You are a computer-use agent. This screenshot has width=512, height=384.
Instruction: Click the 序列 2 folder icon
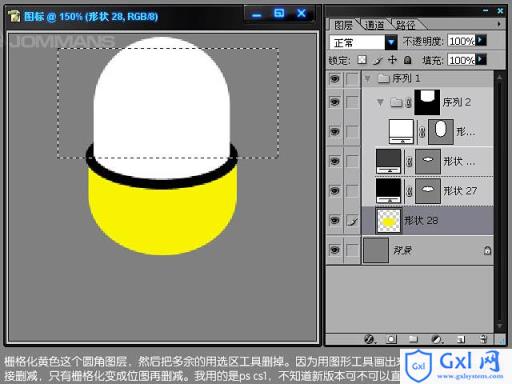pos(396,102)
